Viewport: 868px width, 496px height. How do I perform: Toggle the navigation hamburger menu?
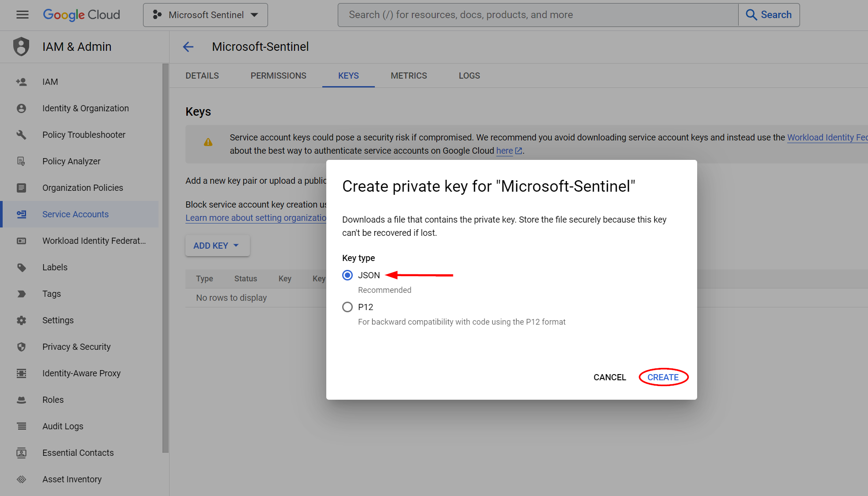click(22, 14)
